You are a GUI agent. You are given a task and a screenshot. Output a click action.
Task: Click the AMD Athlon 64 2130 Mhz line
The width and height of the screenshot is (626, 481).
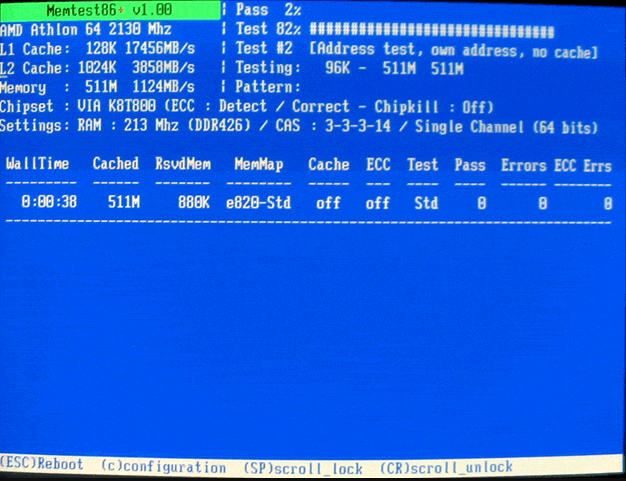click(86, 29)
